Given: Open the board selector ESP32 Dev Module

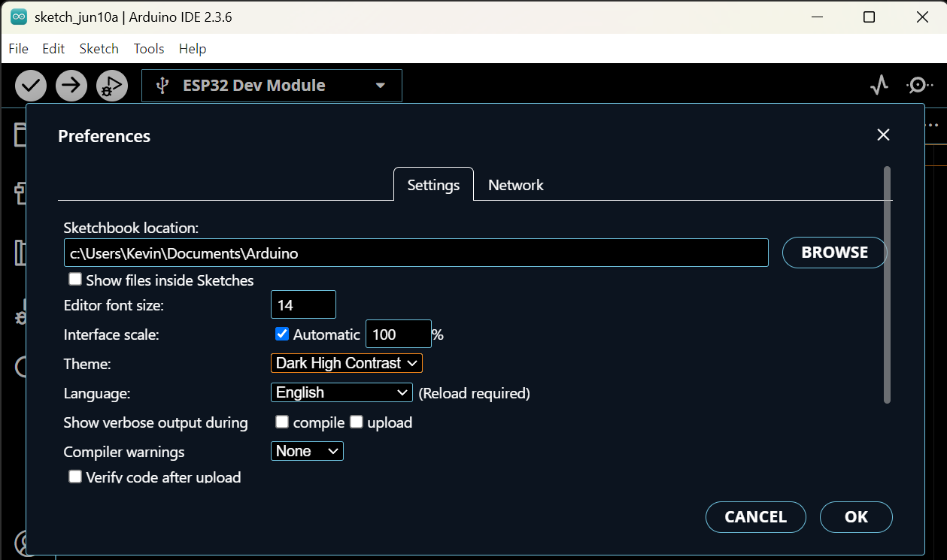Looking at the screenshot, I should coord(272,86).
